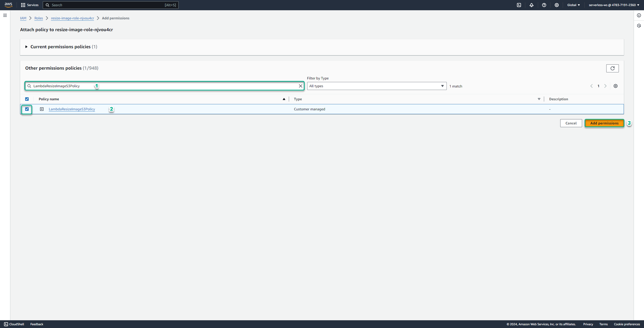Click the sort ascending icon on Policy name

(x=284, y=99)
